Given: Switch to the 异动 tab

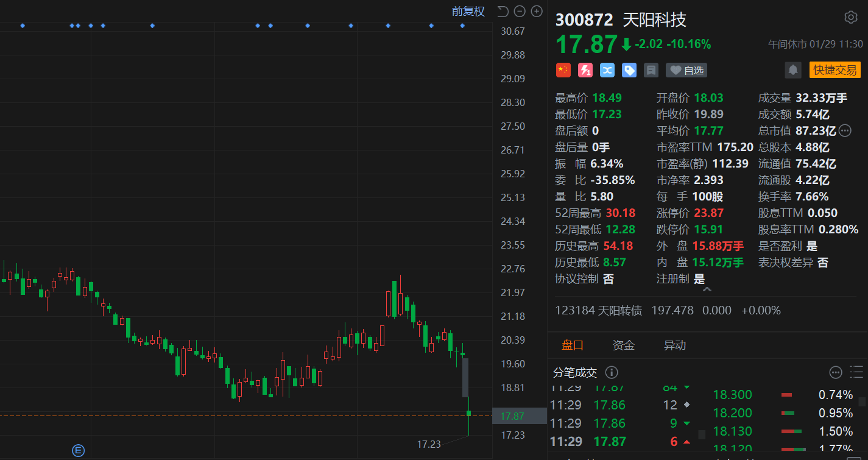Looking at the screenshot, I should click(x=674, y=345).
